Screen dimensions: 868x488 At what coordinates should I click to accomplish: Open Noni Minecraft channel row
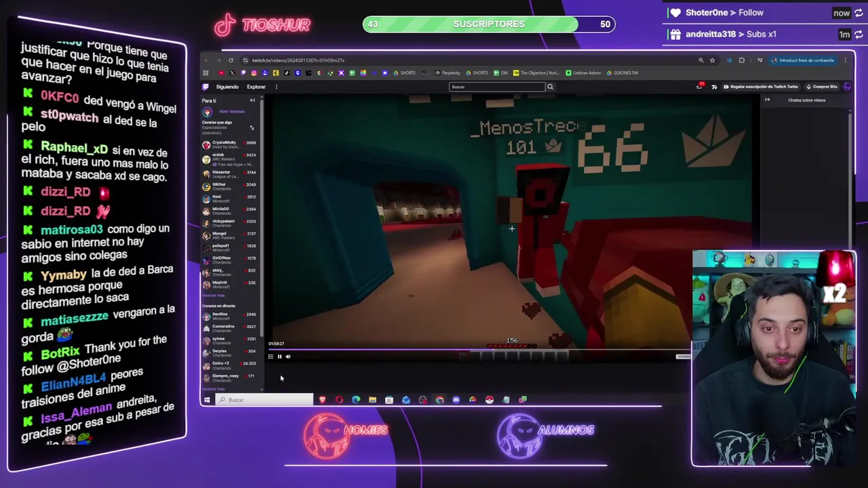tap(229, 199)
